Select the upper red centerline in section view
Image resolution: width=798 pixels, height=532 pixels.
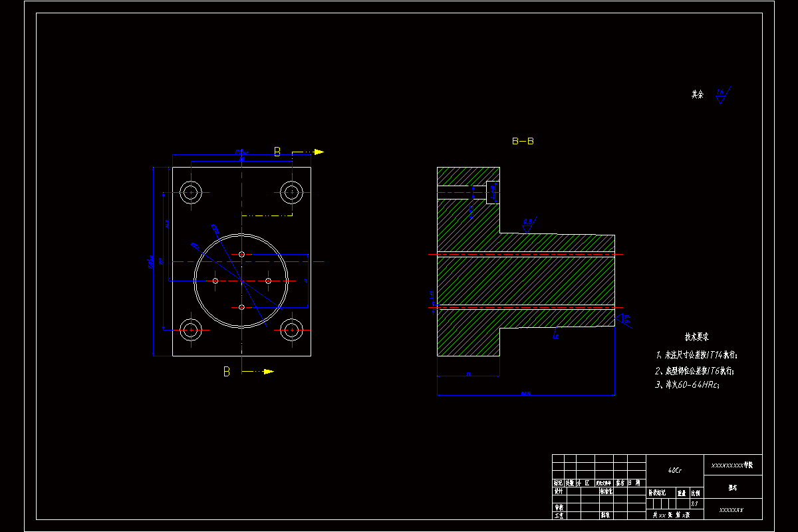click(527, 254)
